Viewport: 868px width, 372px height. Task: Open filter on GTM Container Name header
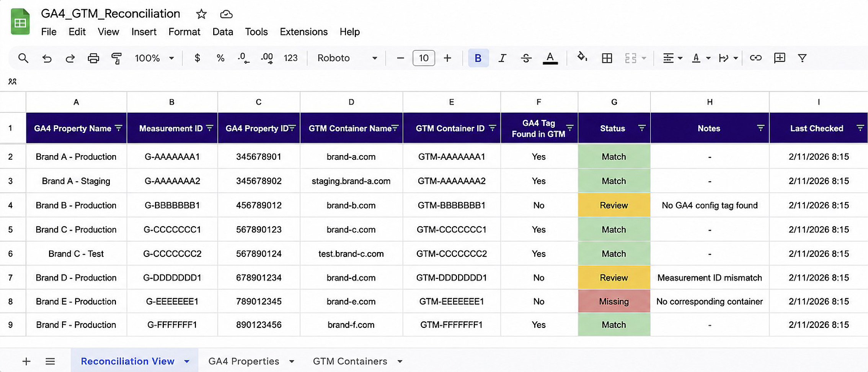click(x=395, y=128)
